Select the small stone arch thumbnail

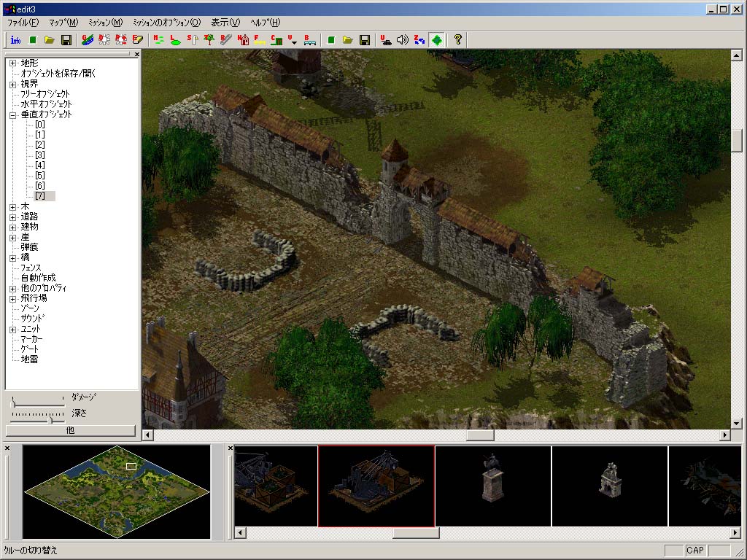[610, 486]
